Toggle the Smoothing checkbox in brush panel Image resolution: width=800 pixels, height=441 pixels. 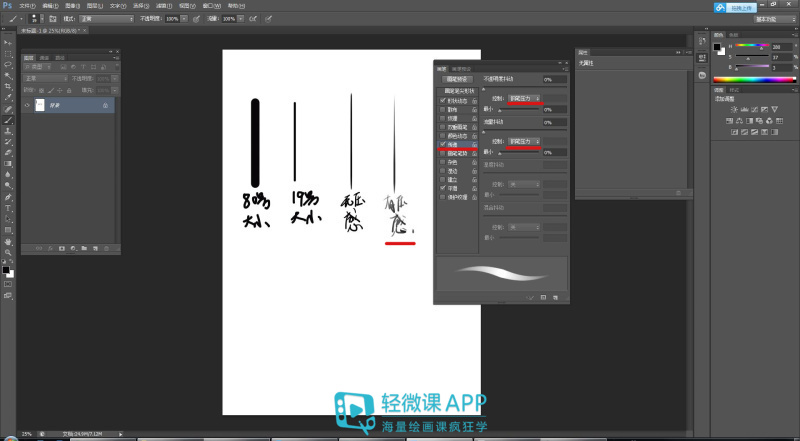pos(442,187)
